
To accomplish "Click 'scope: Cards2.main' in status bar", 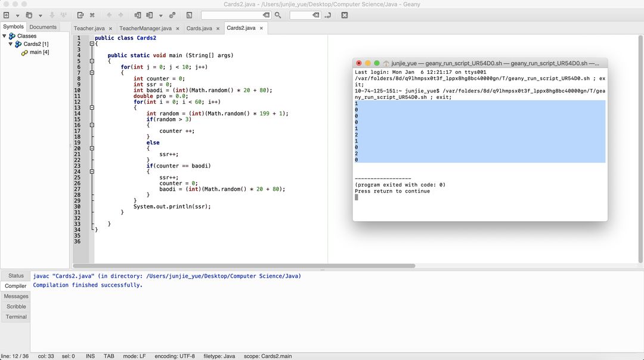I will [x=268, y=356].
